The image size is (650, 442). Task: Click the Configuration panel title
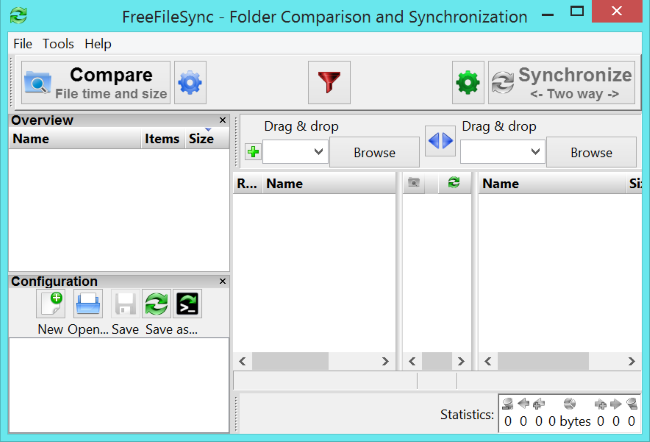54,281
